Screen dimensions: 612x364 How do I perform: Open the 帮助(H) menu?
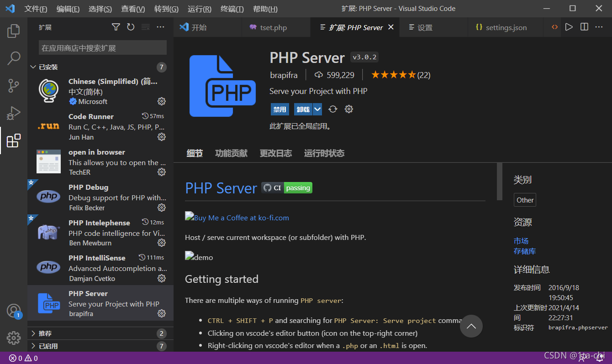click(x=265, y=9)
